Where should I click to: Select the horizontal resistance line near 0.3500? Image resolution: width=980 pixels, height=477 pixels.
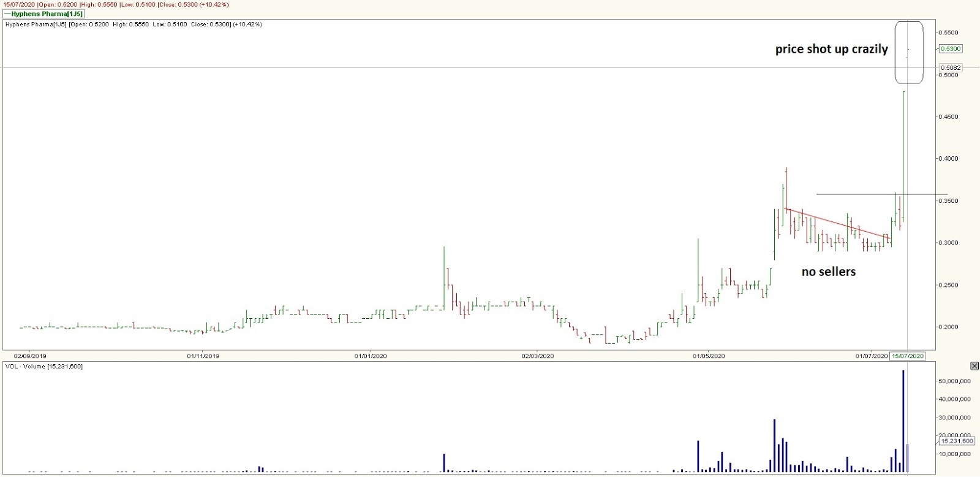click(882, 194)
